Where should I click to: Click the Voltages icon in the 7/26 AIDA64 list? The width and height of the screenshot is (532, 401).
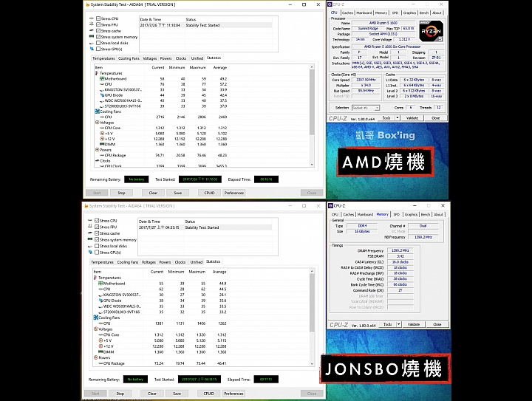click(x=98, y=123)
